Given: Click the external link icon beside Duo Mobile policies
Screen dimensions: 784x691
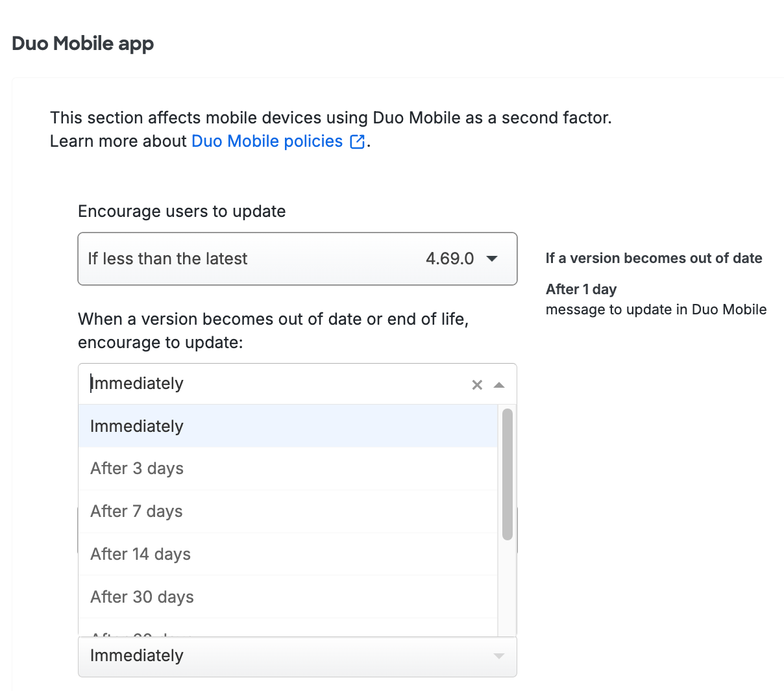Looking at the screenshot, I should (357, 142).
